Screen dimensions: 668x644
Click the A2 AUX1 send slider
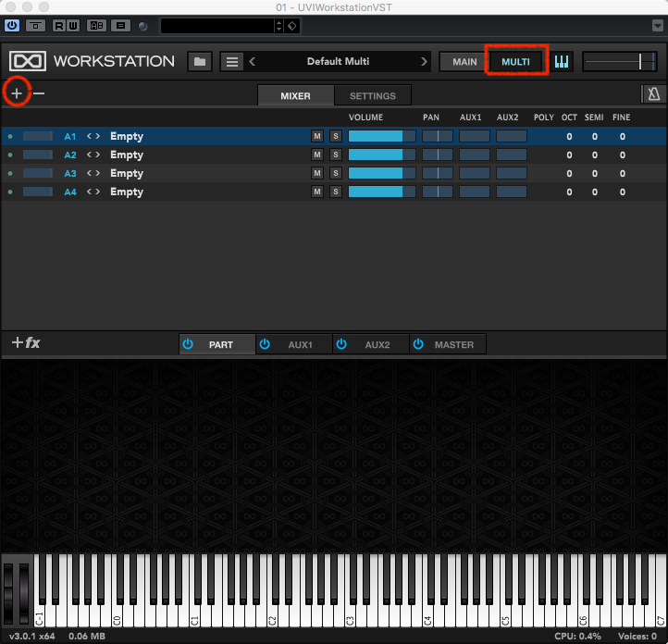coord(474,155)
